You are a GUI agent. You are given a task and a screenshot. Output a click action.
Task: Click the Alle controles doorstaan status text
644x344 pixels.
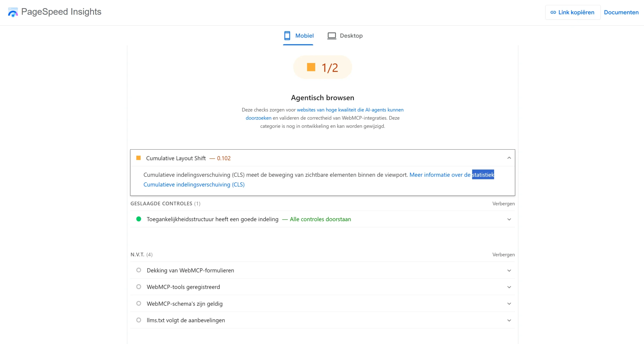tap(320, 219)
